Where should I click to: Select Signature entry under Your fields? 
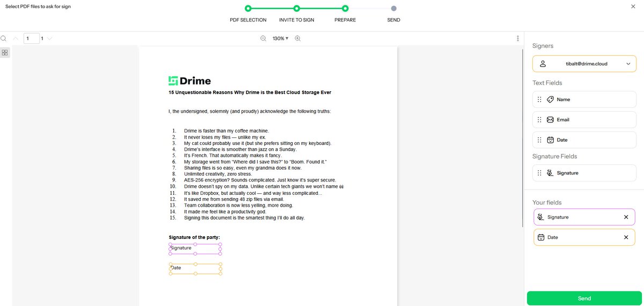(584, 217)
